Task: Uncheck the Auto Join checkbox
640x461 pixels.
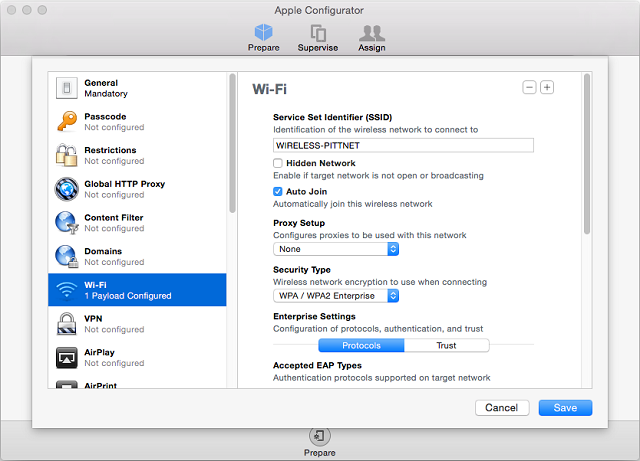Action: coord(278,192)
